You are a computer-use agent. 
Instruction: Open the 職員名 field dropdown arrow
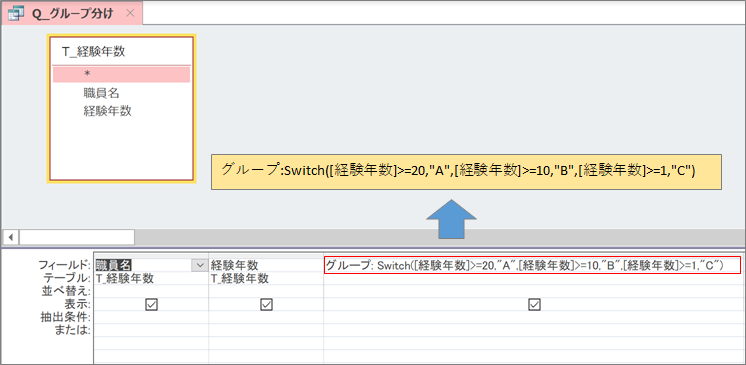click(199, 265)
